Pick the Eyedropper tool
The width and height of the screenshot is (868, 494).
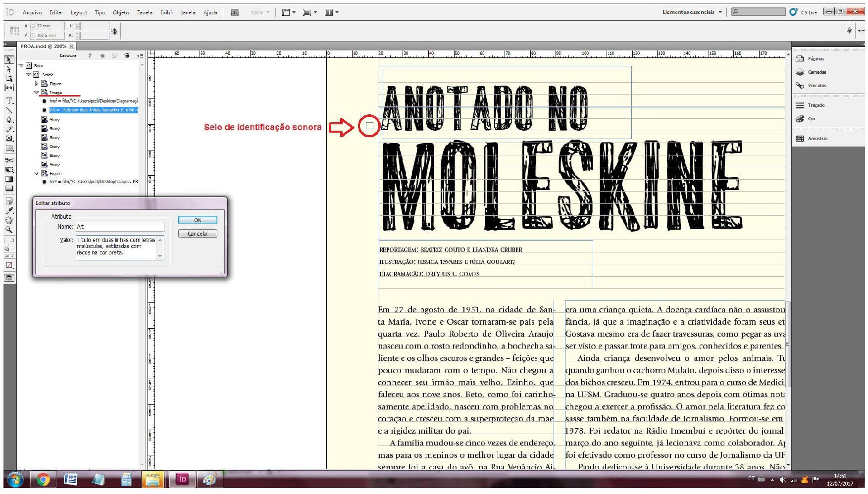9,211
